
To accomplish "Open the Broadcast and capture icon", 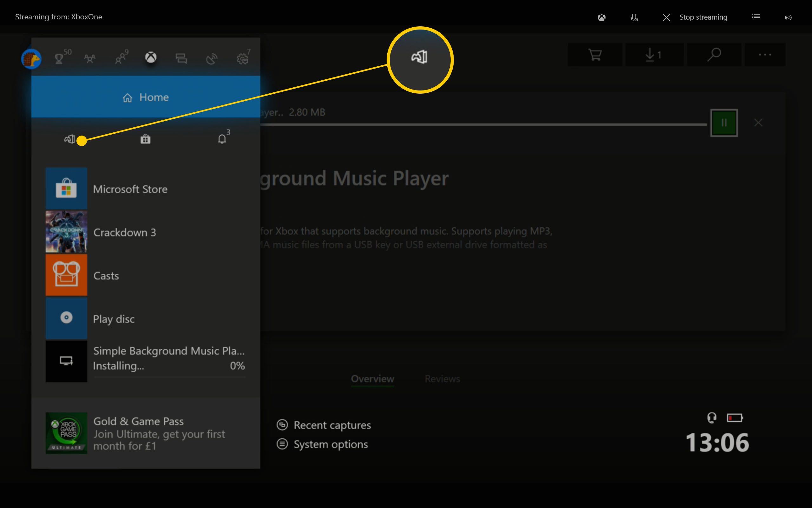I will tap(212, 59).
